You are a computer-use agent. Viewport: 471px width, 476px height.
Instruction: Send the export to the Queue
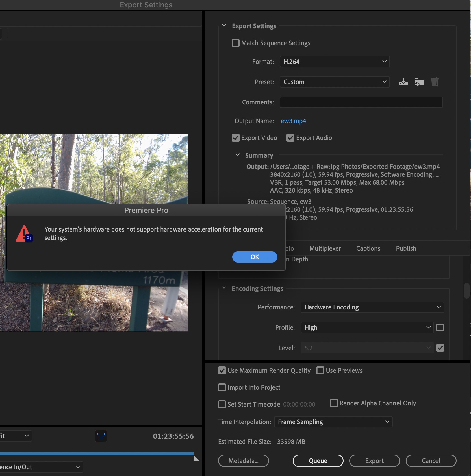pos(318,460)
